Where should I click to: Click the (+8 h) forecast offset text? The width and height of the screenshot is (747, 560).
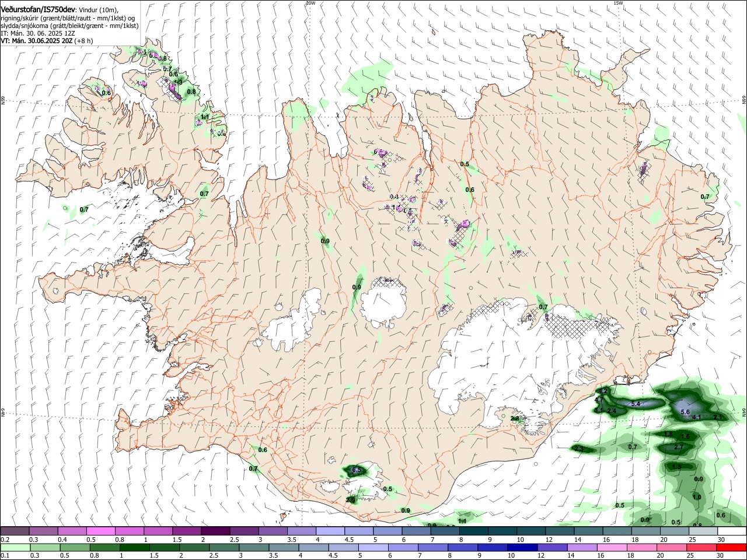click(83, 41)
